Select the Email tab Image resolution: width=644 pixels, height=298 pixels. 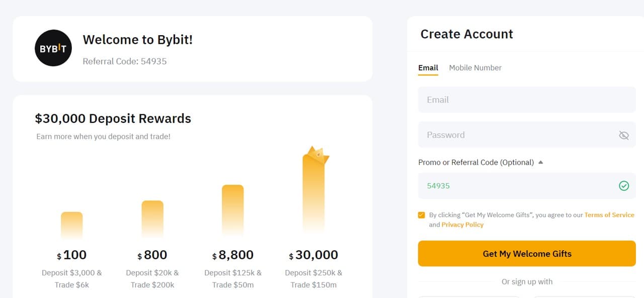(428, 67)
